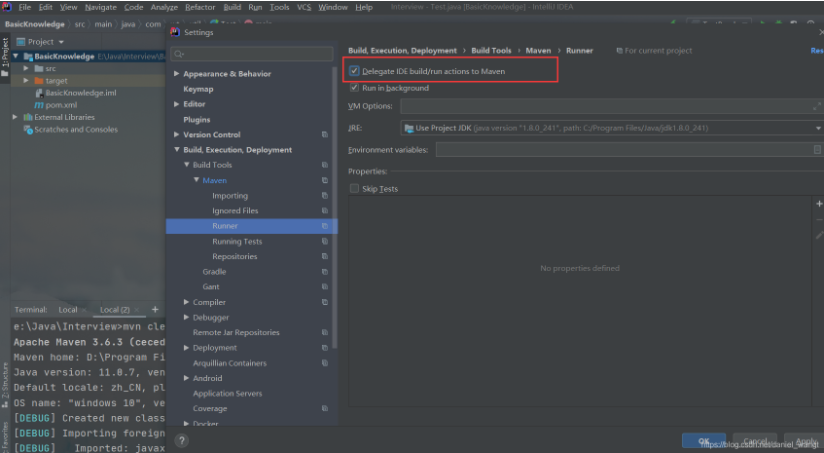
Task: Switch to terminal tab Local
Action: coord(68,310)
